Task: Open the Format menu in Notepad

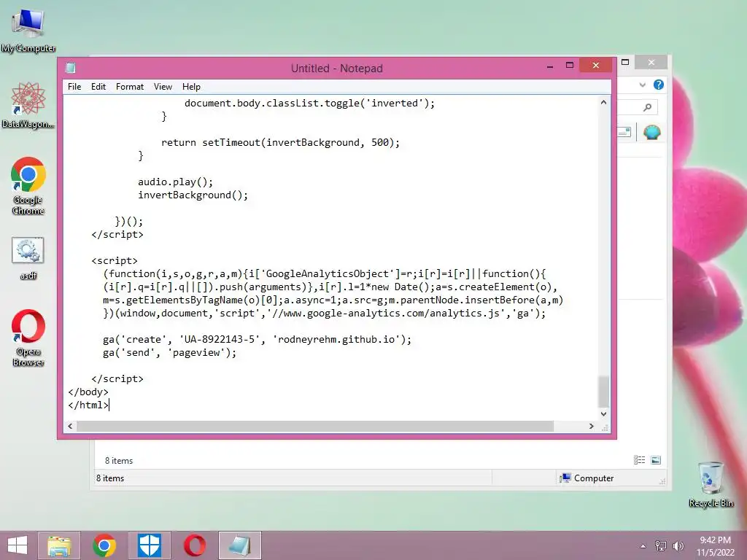Action: pyautogui.click(x=130, y=87)
